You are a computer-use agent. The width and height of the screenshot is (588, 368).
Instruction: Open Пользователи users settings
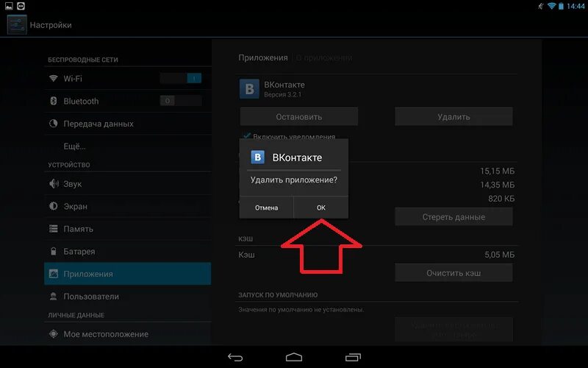click(x=127, y=297)
